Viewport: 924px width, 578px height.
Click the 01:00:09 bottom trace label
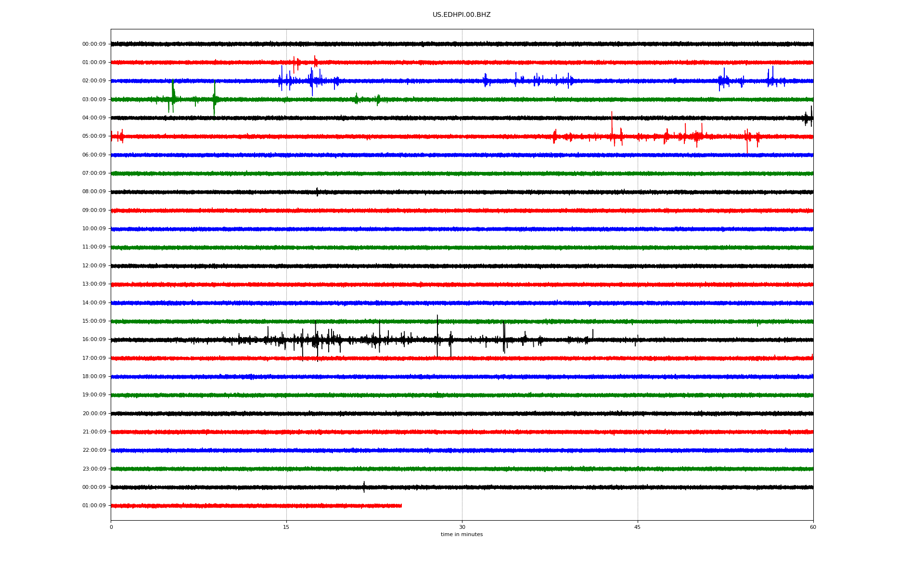click(94, 506)
